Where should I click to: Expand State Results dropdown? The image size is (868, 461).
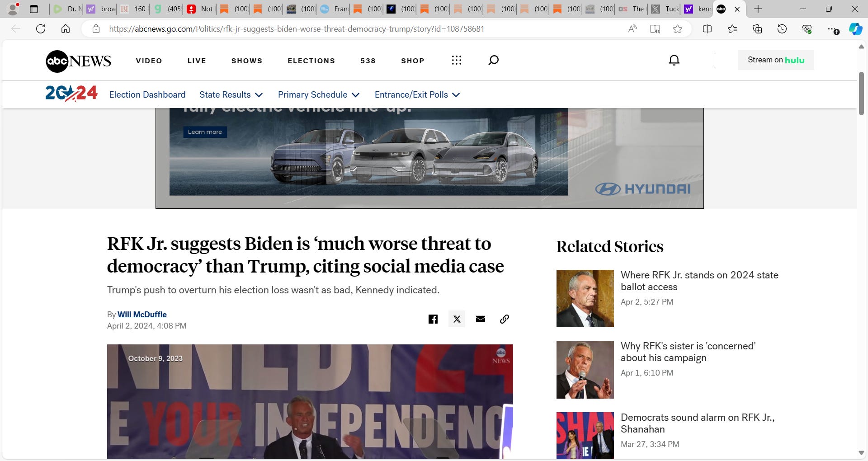click(231, 94)
